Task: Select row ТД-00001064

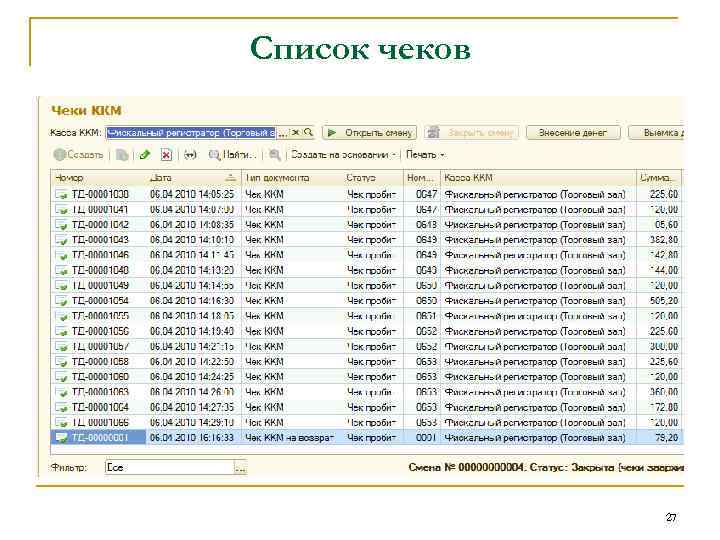Action: pos(366,407)
